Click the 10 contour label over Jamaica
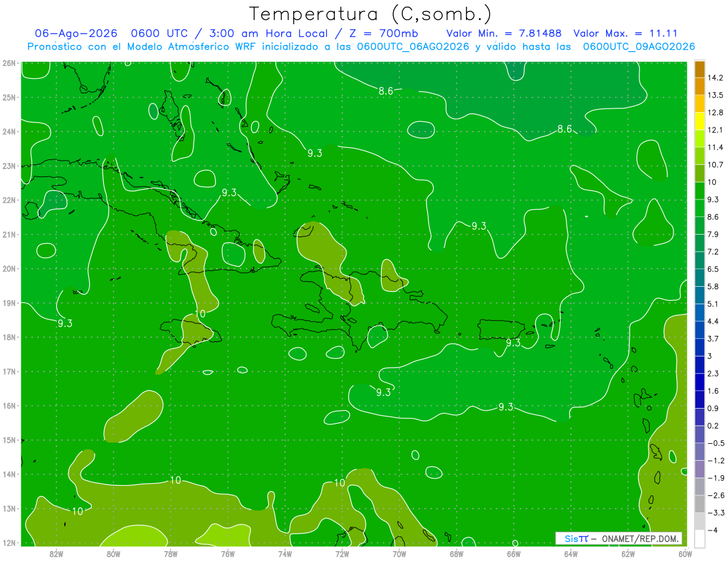This screenshot has width=728, height=562. click(200, 313)
